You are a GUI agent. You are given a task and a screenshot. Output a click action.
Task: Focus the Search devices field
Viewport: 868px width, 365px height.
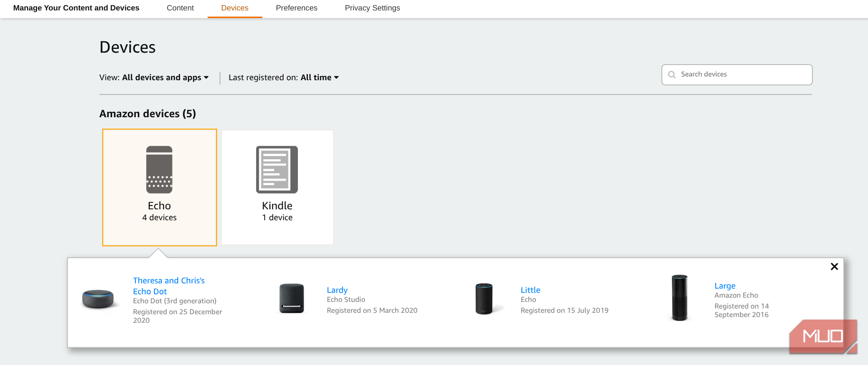click(x=737, y=75)
